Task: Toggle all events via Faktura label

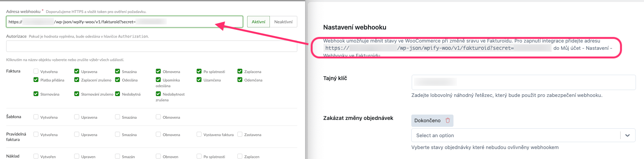Action: 13,71
